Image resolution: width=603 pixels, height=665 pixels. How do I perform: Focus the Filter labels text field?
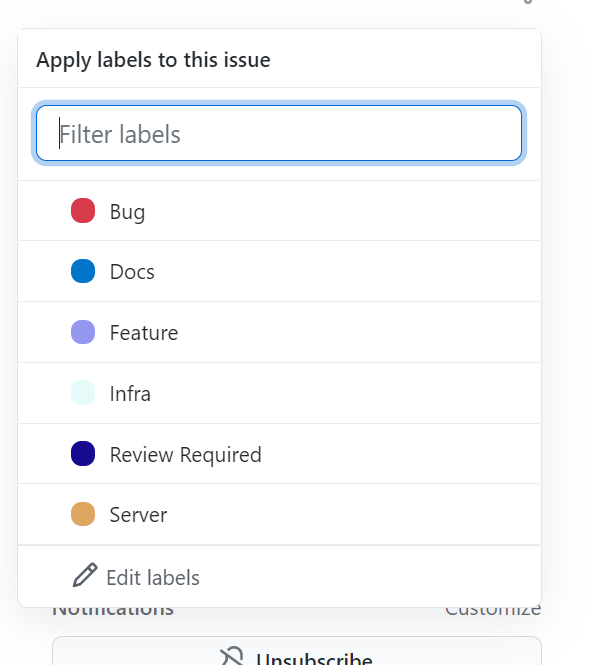click(279, 134)
